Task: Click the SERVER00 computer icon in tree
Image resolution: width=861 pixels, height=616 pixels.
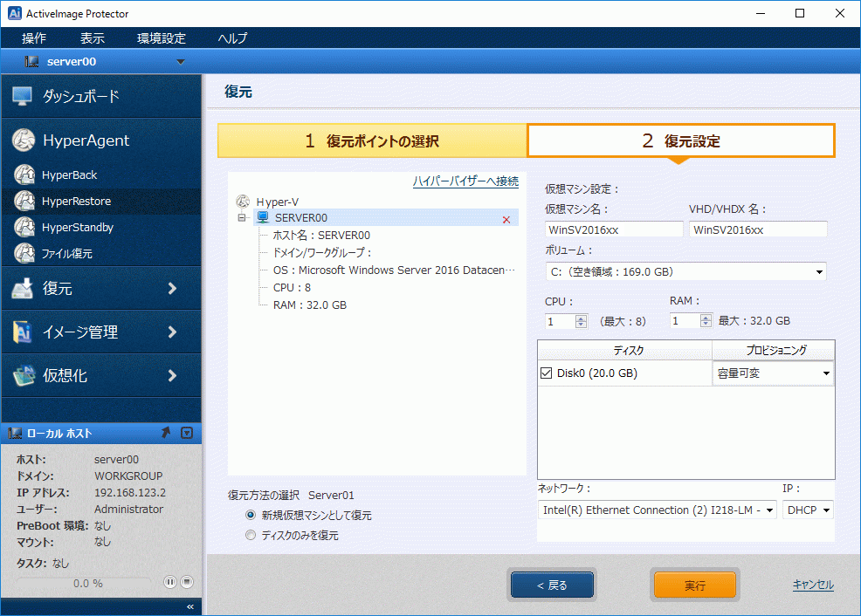Action: click(264, 217)
